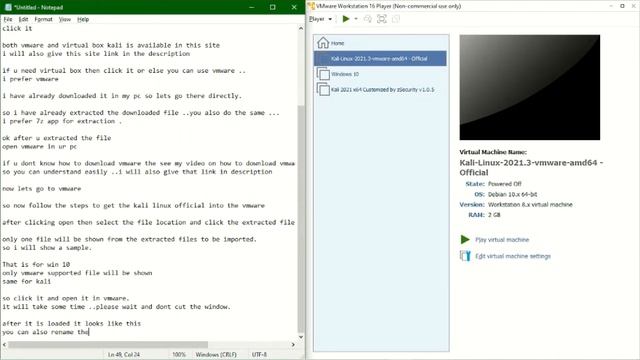Viewport: 640px width, 360px height.
Task: Open the Edit menu in Notepad
Action: [x=23, y=19]
